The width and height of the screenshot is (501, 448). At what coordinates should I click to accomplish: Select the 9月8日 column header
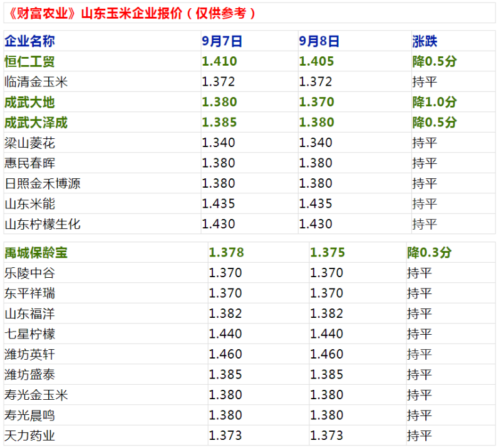click(319, 41)
